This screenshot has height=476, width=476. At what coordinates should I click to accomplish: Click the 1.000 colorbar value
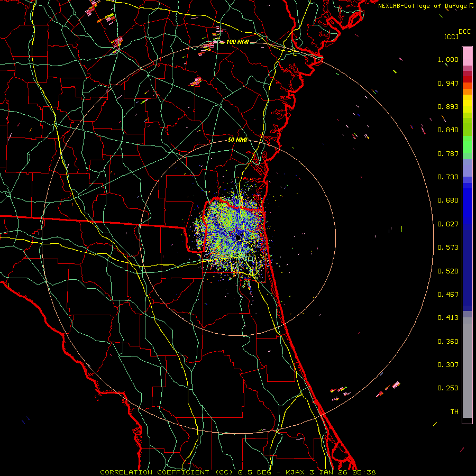448,59
